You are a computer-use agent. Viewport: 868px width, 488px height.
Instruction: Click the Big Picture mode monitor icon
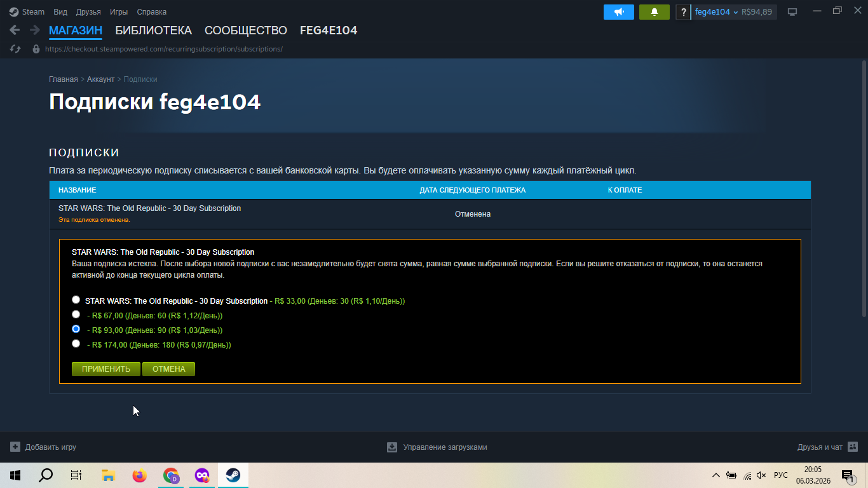(792, 12)
